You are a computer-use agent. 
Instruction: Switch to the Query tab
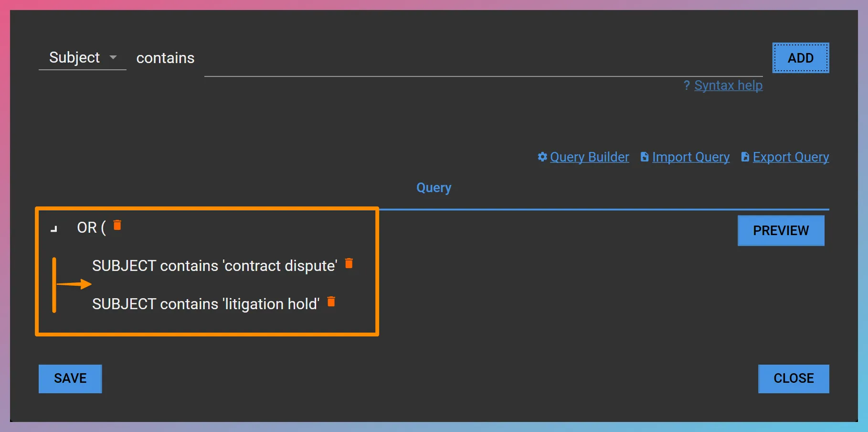(433, 187)
